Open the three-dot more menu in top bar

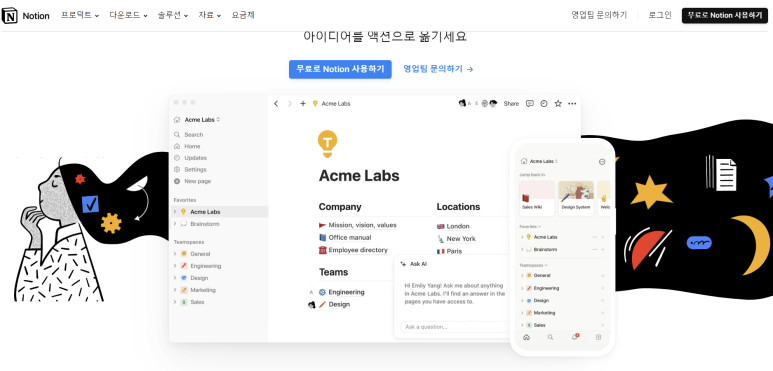pos(572,103)
